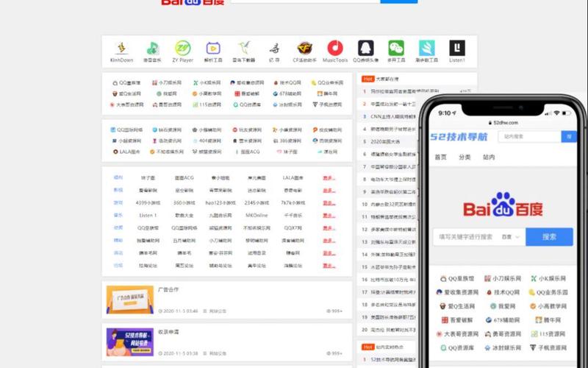The image size is (588, 368).
Task: Open the 收录申请 article thumbnail
Action: click(x=129, y=342)
